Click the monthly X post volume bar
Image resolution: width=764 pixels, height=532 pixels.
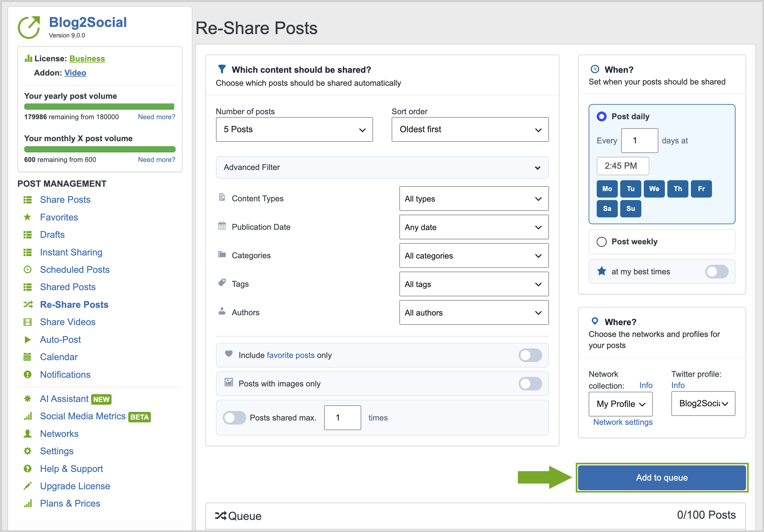[x=99, y=149]
